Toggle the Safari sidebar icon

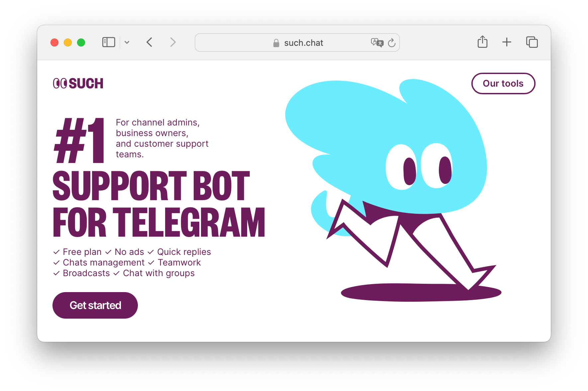point(109,42)
